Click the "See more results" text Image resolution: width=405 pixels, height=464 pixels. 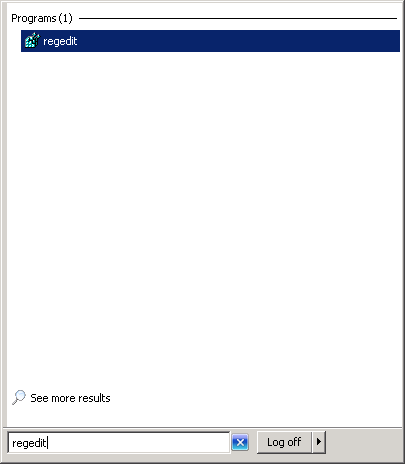(70, 398)
